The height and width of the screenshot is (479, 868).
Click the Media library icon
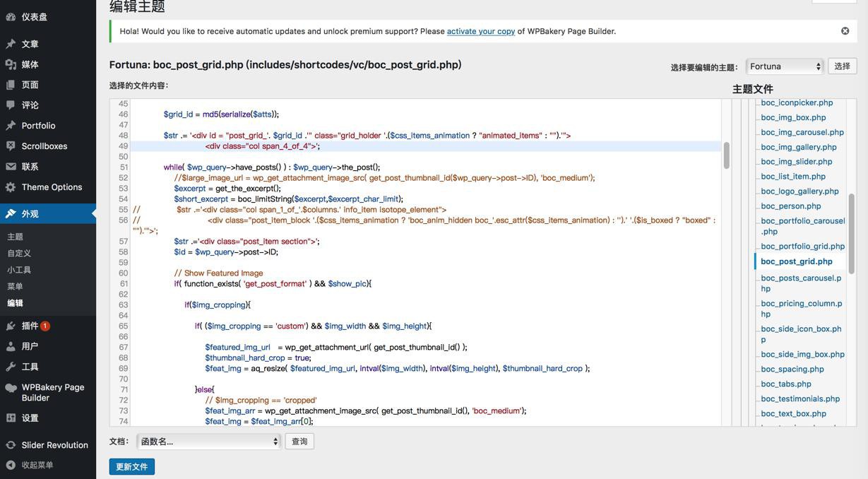11,64
